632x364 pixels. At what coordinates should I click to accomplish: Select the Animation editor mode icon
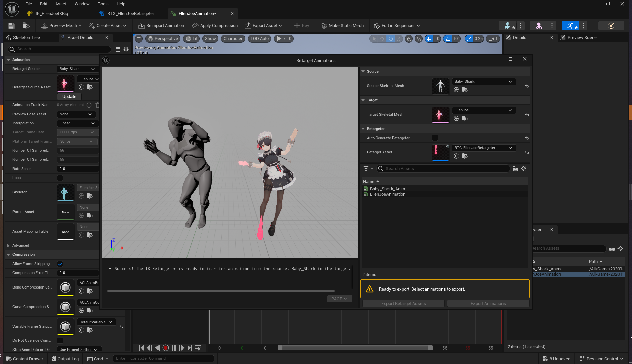click(570, 26)
